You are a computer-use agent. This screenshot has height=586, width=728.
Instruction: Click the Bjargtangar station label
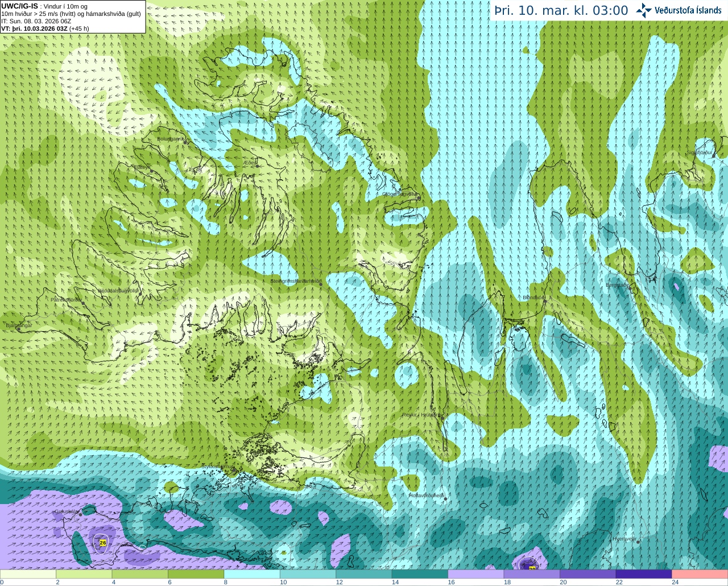(18, 325)
